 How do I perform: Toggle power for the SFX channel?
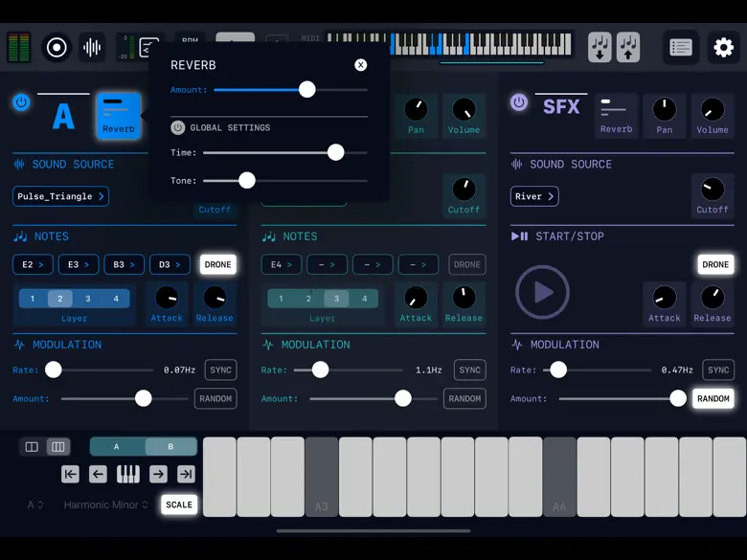click(519, 102)
